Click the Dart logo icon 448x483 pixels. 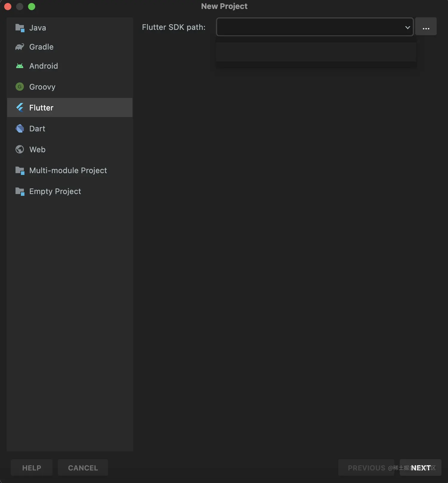20,128
